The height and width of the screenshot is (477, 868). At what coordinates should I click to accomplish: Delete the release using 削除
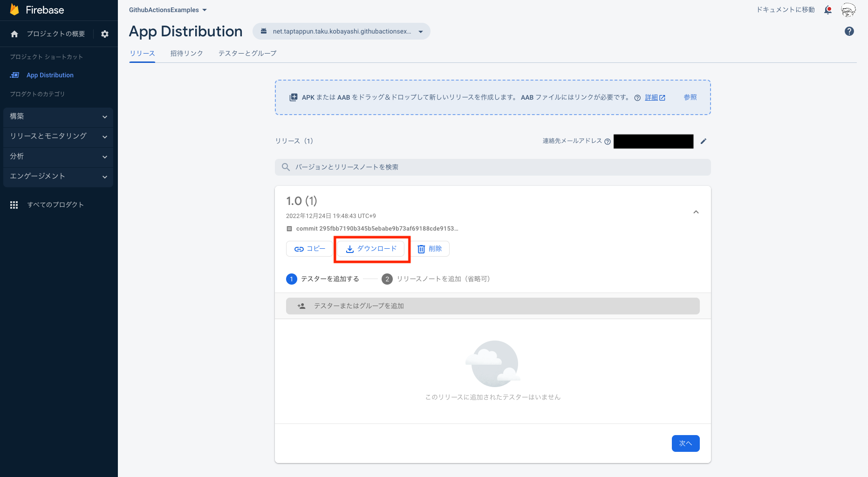430,248
